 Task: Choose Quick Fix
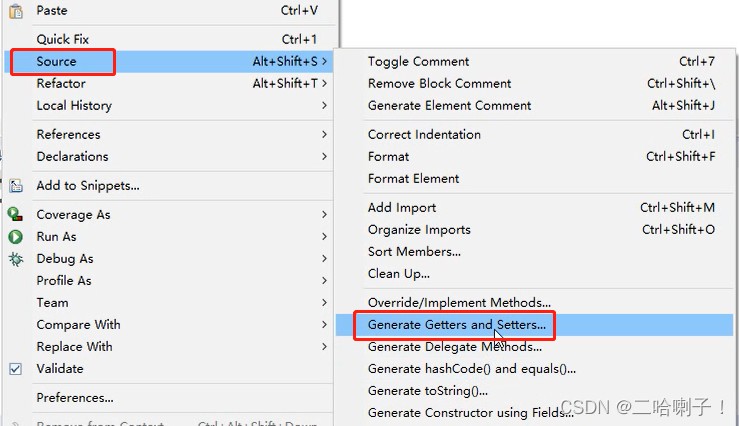63,40
